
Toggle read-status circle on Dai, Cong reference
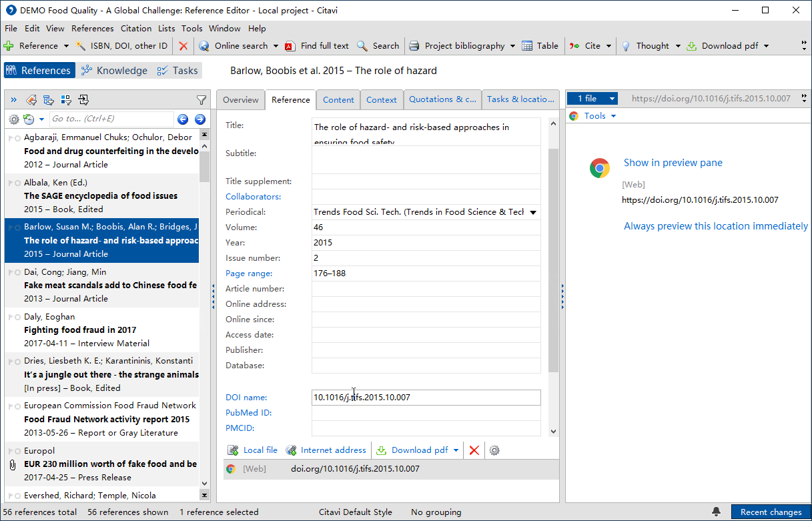(17, 272)
